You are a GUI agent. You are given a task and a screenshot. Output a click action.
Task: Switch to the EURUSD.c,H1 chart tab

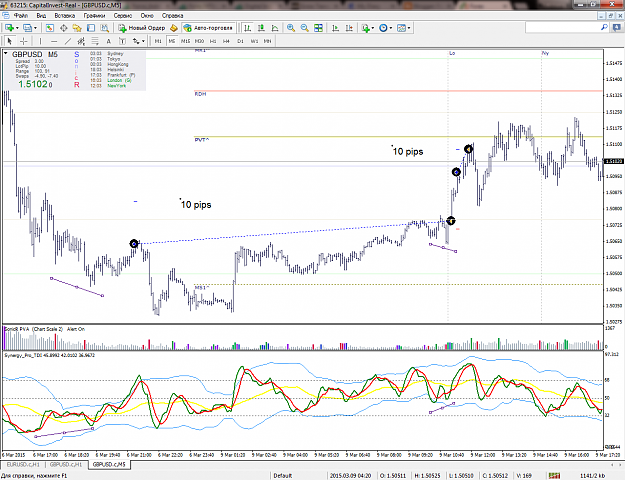coord(23,464)
